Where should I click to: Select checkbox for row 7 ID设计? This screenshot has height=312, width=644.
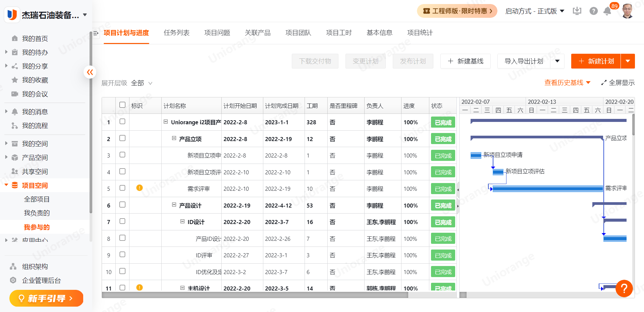122,221
